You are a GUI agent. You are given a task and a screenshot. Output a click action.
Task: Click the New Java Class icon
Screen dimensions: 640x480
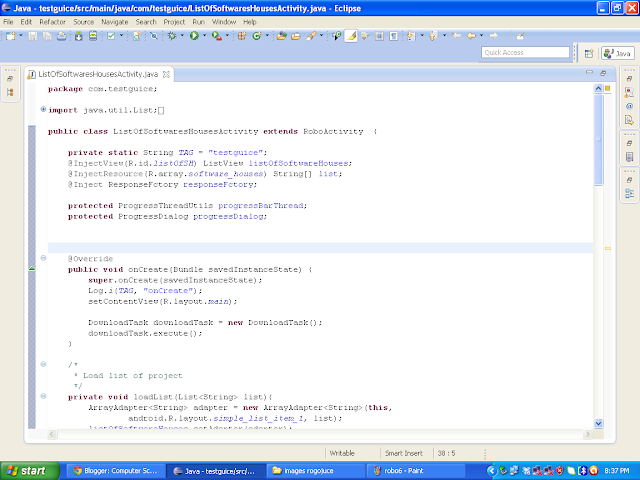click(257, 36)
